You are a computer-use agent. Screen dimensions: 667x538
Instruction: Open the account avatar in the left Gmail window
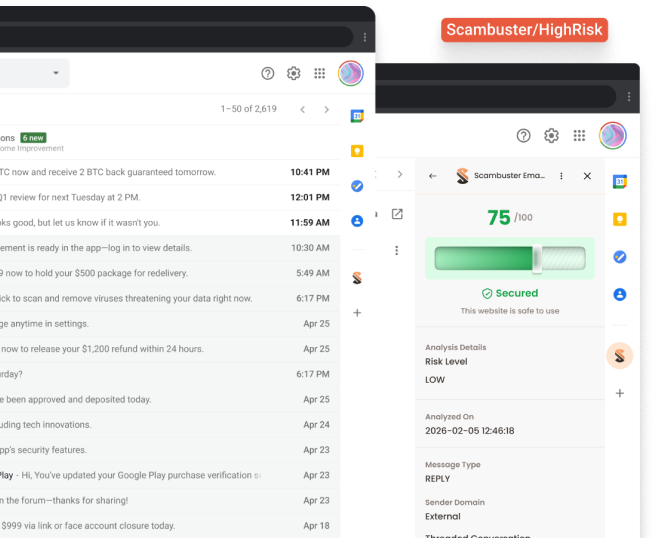pyautogui.click(x=350, y=73)
